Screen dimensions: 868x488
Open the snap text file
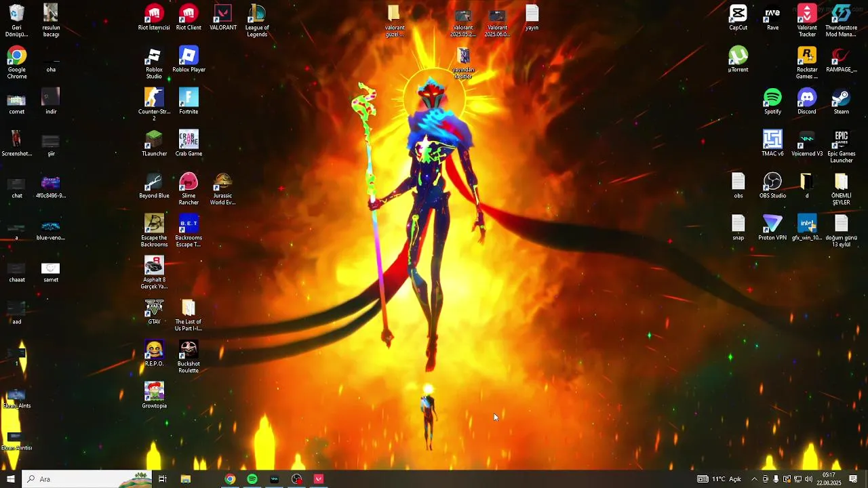click(x=738, y=228)
